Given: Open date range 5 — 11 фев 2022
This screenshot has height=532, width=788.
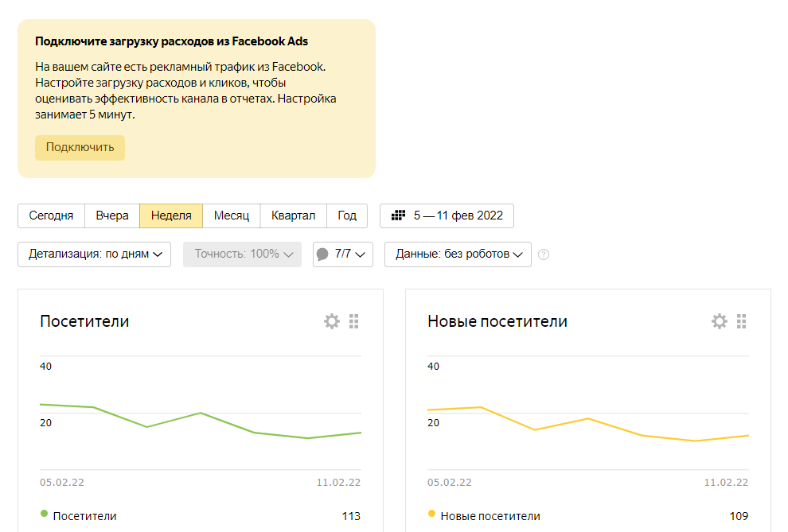Looking at the screenshot, I should click(457, 216).
